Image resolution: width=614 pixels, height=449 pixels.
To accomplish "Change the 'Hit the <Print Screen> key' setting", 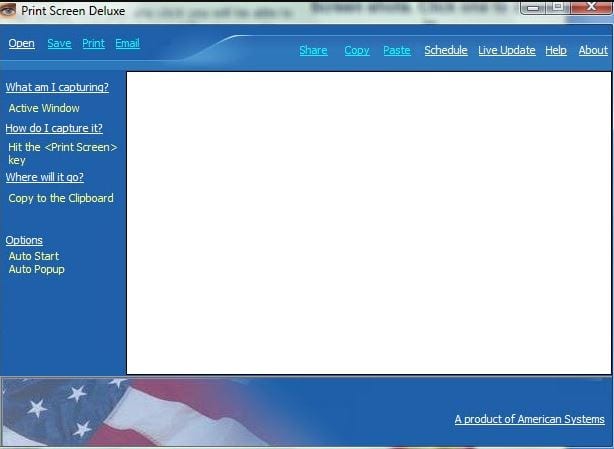I will pos(62,153).
